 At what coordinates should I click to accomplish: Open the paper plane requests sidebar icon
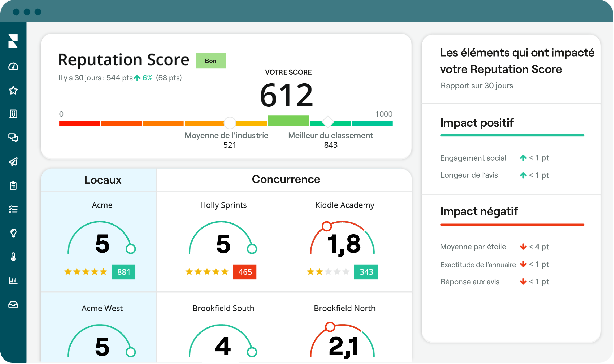(x=13, y=162)
